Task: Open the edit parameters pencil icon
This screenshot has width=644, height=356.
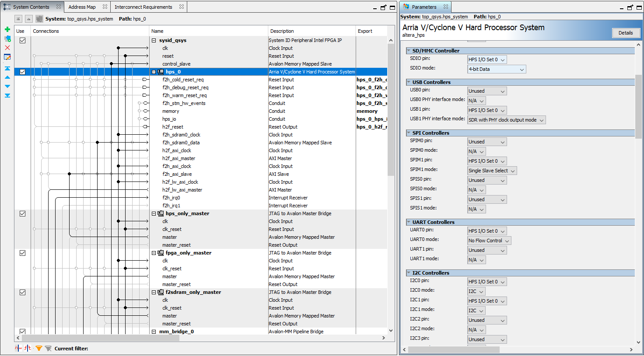Action: pyautogui.click(x=7, y=57)
